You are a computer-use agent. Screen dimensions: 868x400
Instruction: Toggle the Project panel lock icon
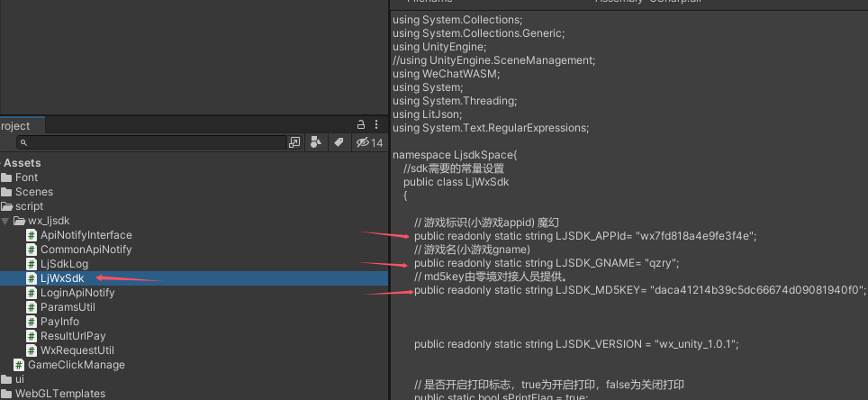coord(361,124)
